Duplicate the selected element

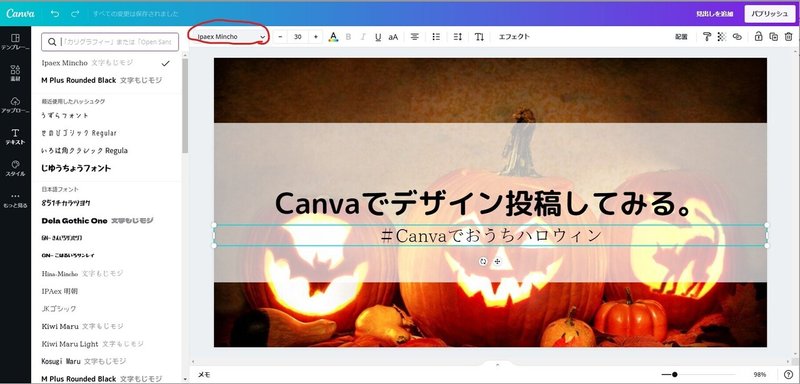pos(773,37)
